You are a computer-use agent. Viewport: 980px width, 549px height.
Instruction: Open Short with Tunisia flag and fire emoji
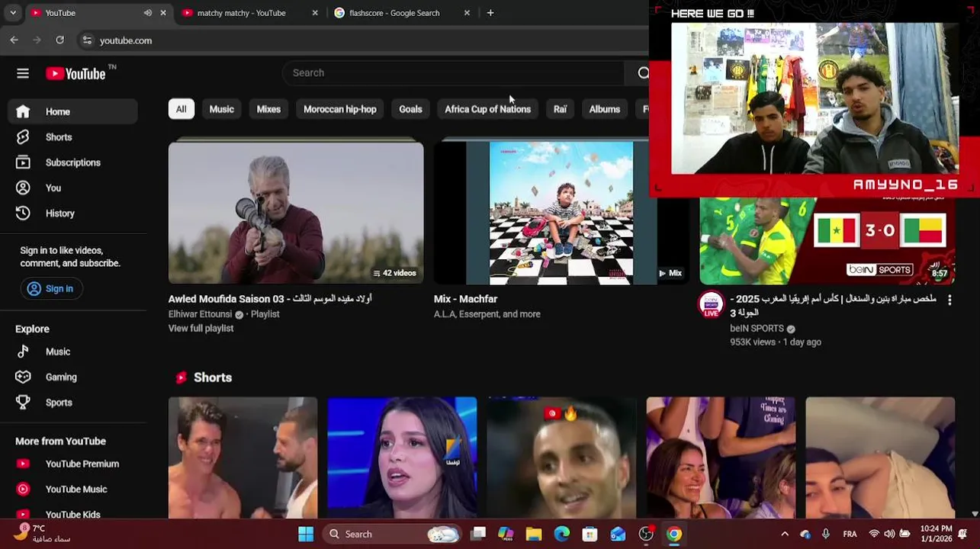[x=561, y=457]
